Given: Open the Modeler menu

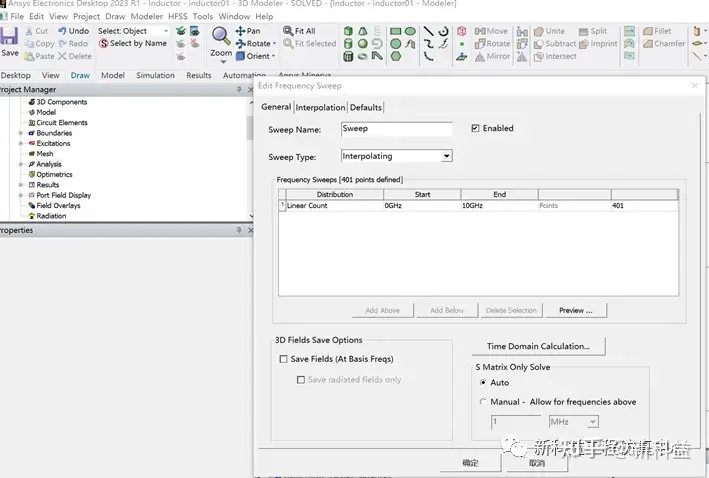Looking at the screenshot, I should (x=147, y=16).
